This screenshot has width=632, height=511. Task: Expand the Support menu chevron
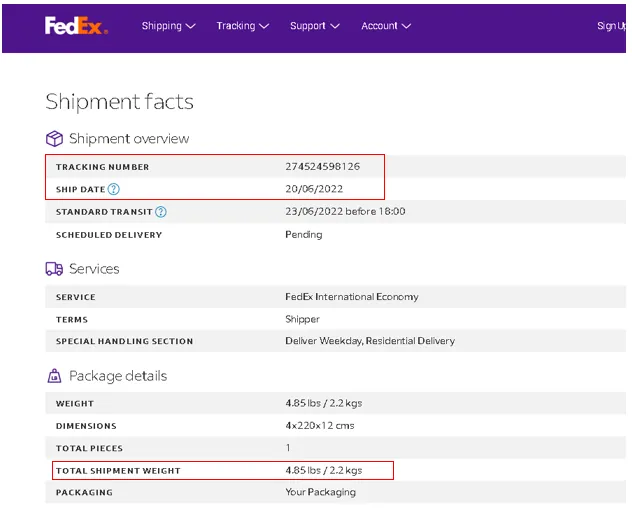pyautogui.click(x=335, y=26)
